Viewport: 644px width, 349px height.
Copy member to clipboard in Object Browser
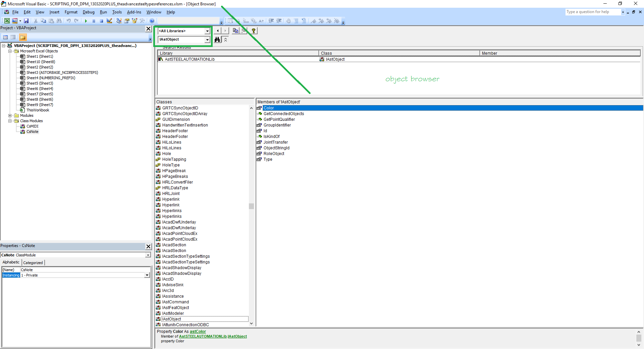click(x=235, y=31)
